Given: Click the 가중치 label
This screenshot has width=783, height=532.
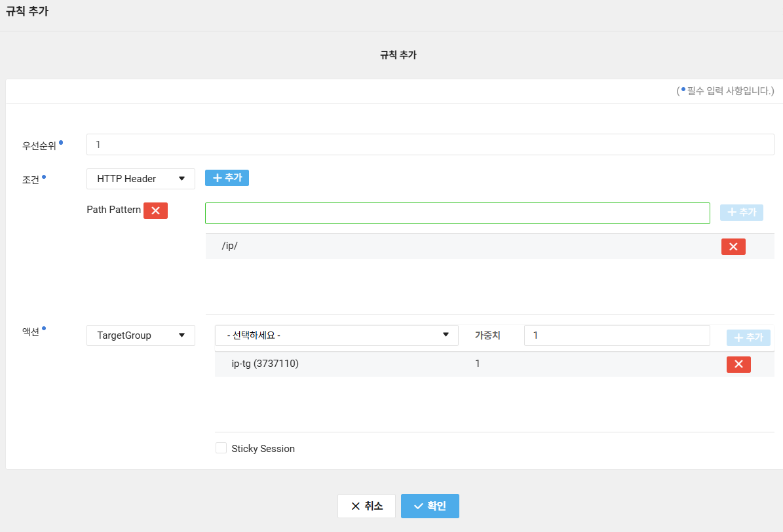Looking at the screenshot, I should (x=487, y=335).
